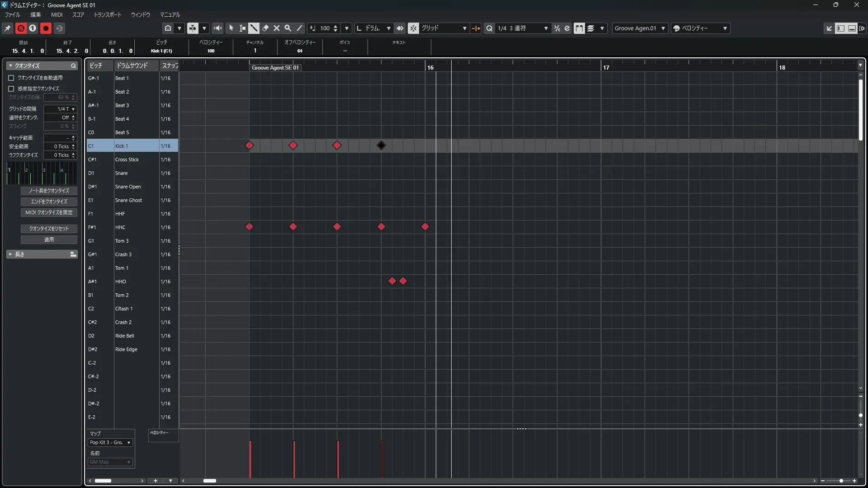Select the Zoom magnifier tool
868x488 pixels.
[288, 28]
